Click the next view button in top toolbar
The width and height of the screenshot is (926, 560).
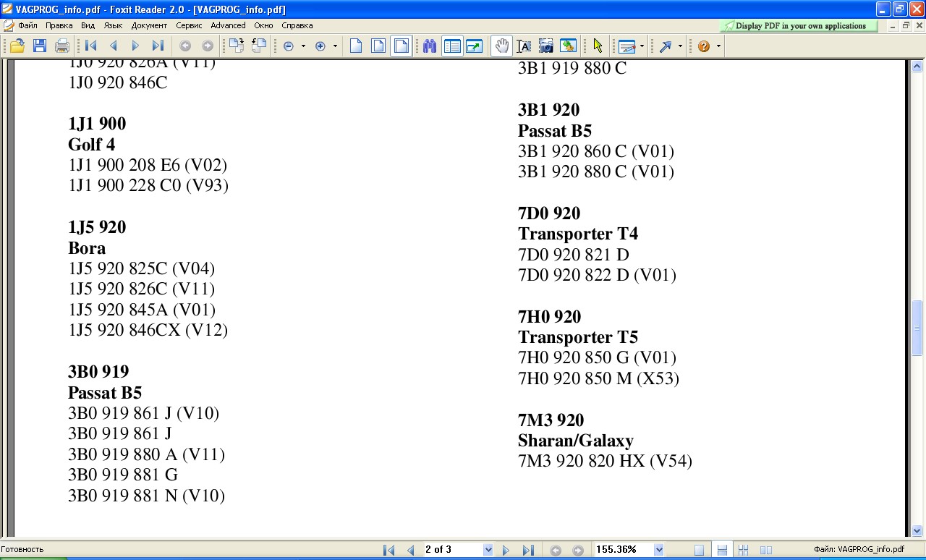(x=208, y=46)
